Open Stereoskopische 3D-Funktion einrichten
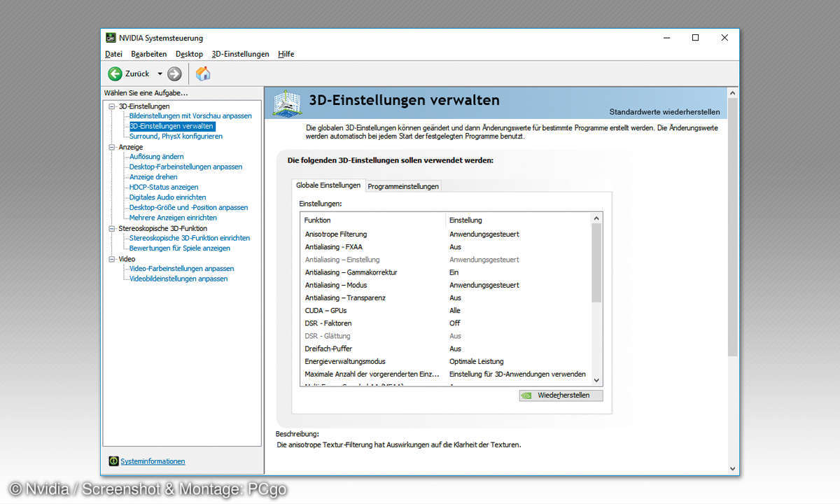Screen dimensions: 840x504 pyautogui.click(x=190, y=238)
